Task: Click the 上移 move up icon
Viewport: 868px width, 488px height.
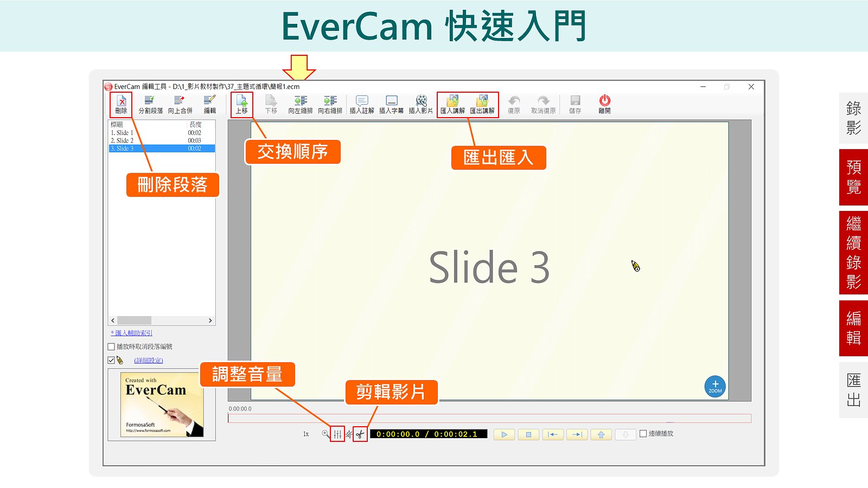Action: pos(241,104)
